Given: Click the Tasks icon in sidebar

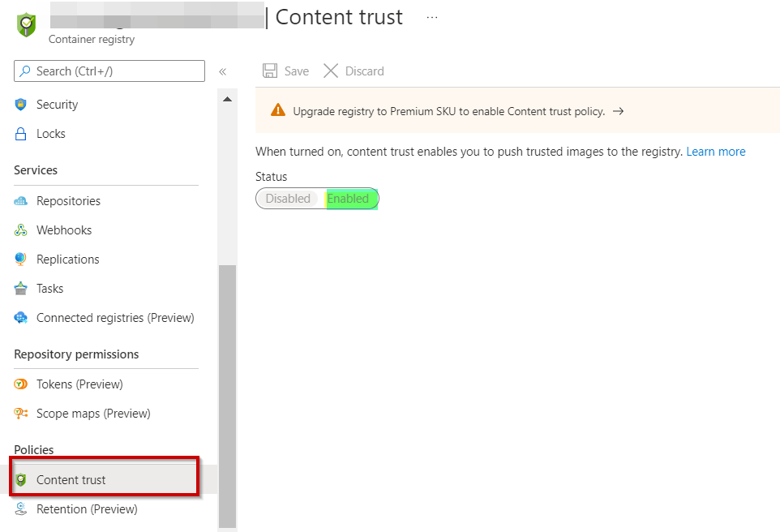Looking at the screenshot, I should (x=21, y=289).
